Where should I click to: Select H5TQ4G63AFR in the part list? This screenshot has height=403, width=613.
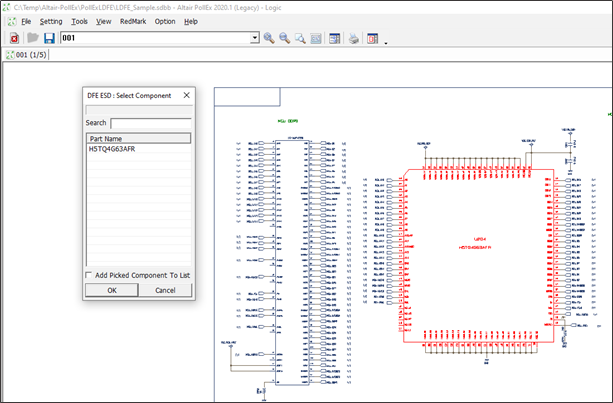[111, 149]
